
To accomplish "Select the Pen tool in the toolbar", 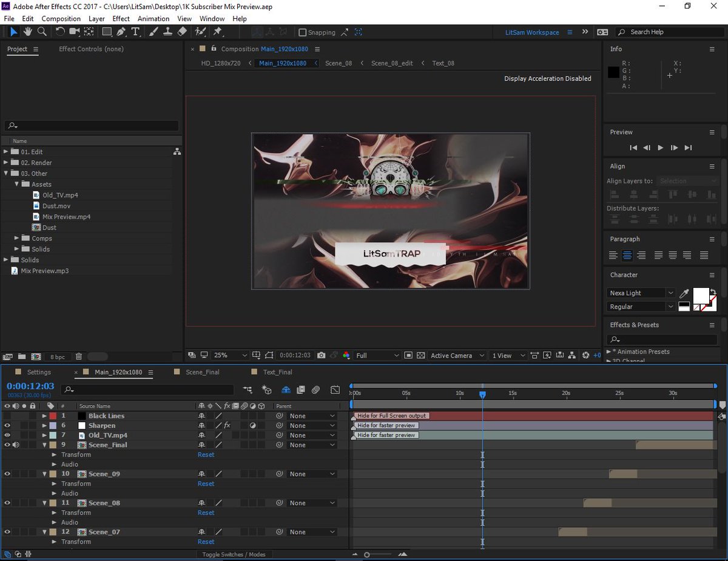I will point(121,32).
